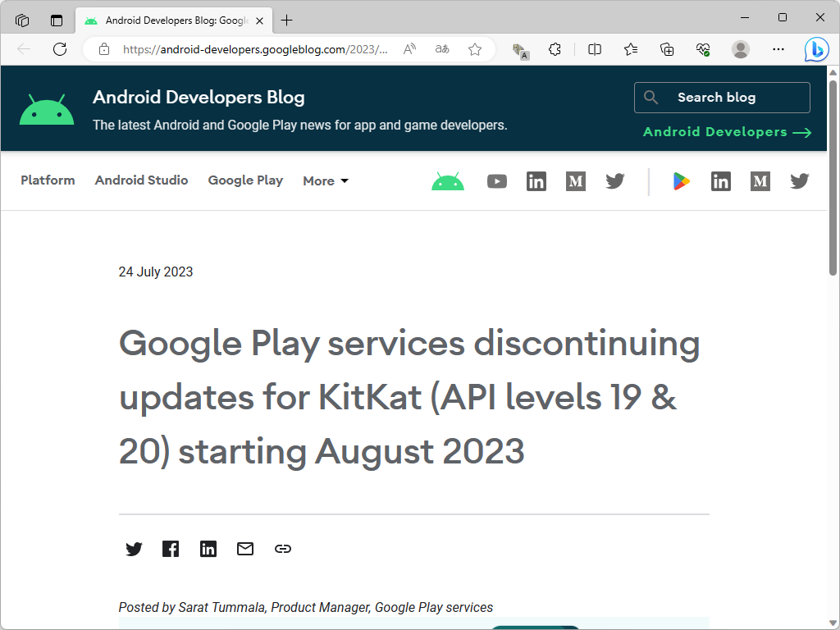Expand the More dropdown menu

coord(326,181)
